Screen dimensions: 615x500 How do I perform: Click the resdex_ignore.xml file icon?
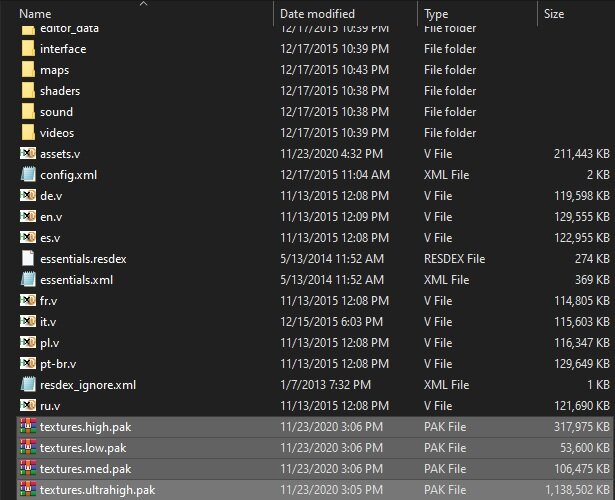point(28,384)
